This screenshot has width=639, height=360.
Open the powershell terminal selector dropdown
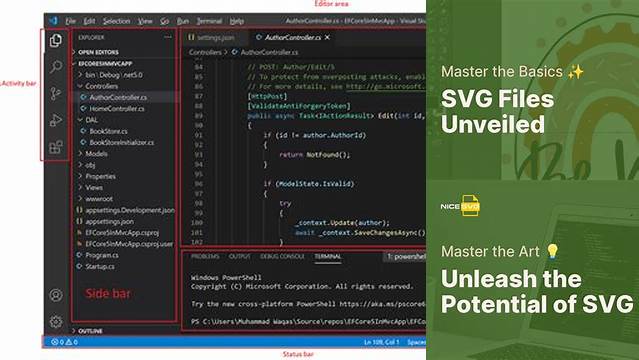(x=405, y=256)
